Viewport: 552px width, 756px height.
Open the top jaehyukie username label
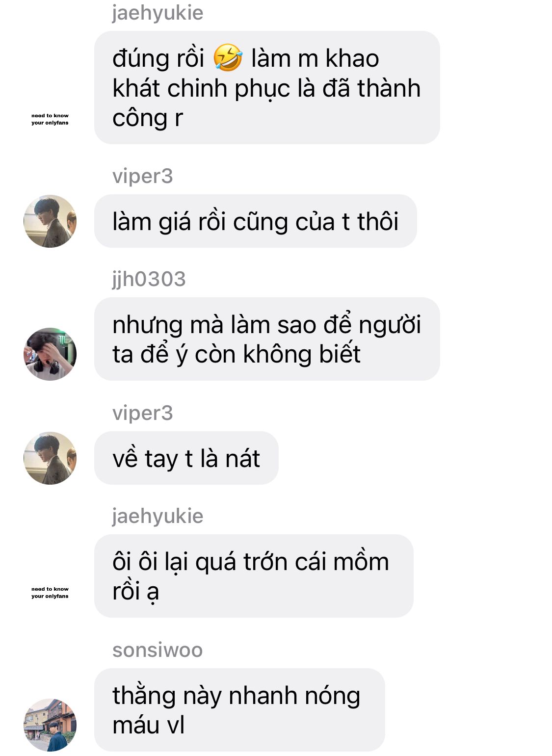[158, 13]
